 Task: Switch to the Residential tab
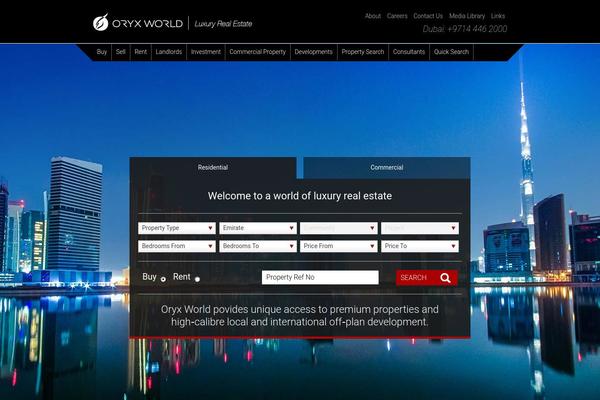click(213, 167)
